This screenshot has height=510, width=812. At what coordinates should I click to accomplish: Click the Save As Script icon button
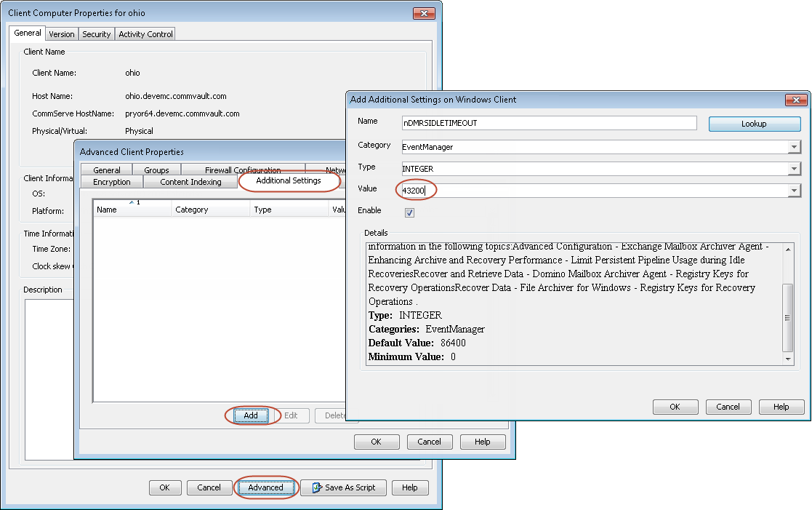[x=343, y=487]
